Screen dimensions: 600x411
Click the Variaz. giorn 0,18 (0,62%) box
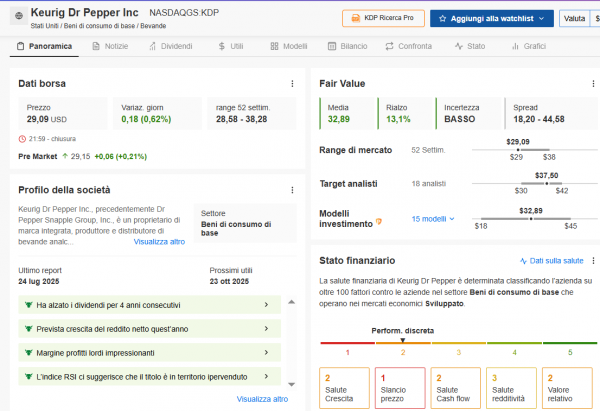tap(157, 113)
